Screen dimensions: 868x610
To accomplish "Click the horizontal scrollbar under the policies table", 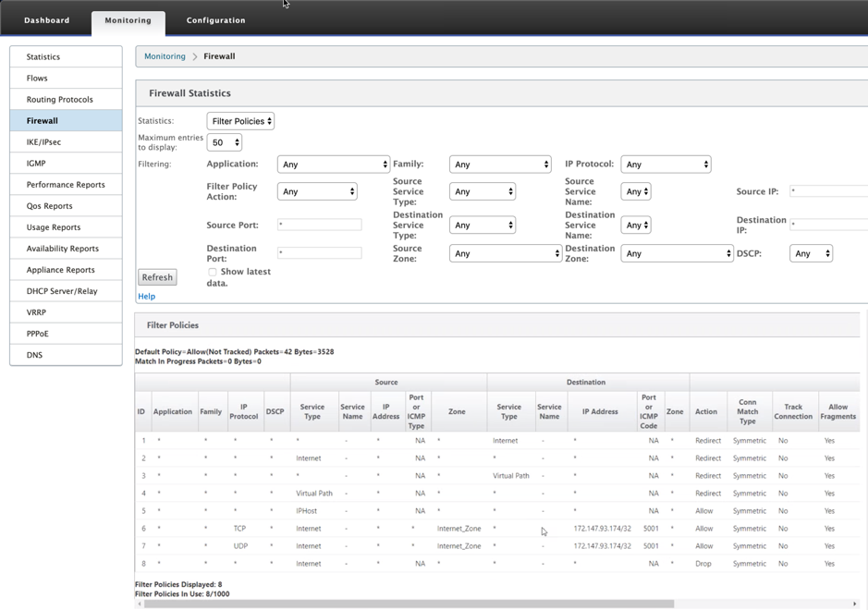I will (409, 604).
